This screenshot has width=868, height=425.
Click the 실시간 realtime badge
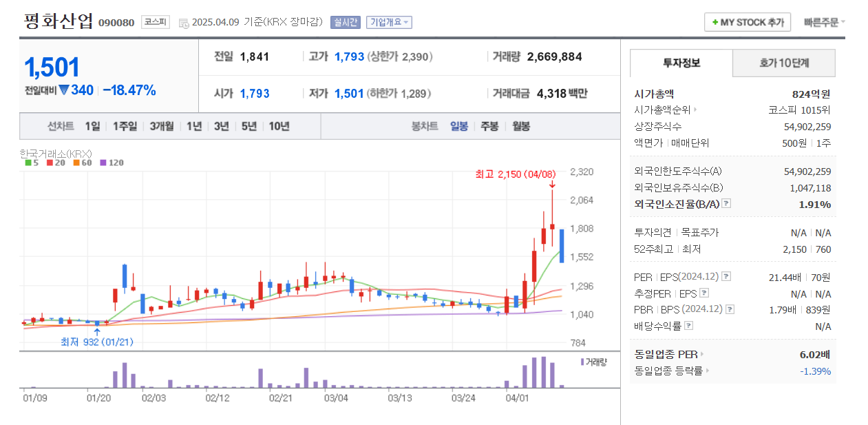pyautogui.click(x=345, y=22)
